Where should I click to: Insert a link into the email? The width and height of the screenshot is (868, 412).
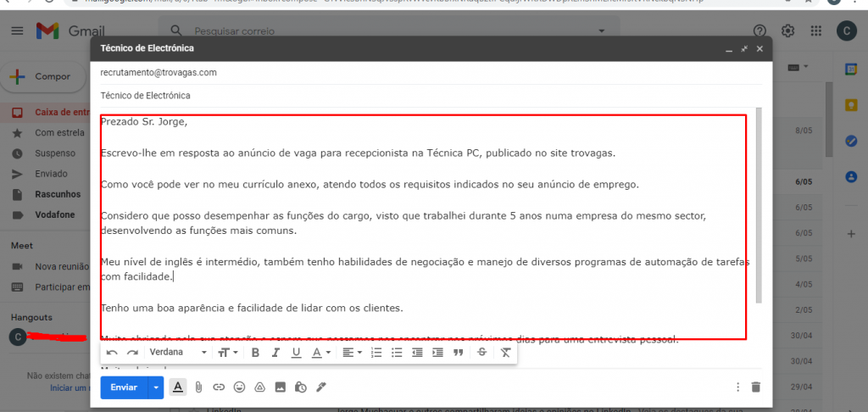[220, 387]
